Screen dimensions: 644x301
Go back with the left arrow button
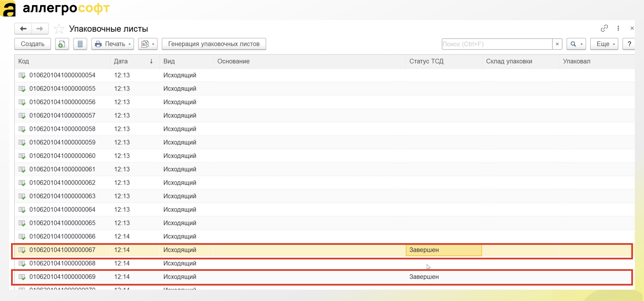point(23,29)
